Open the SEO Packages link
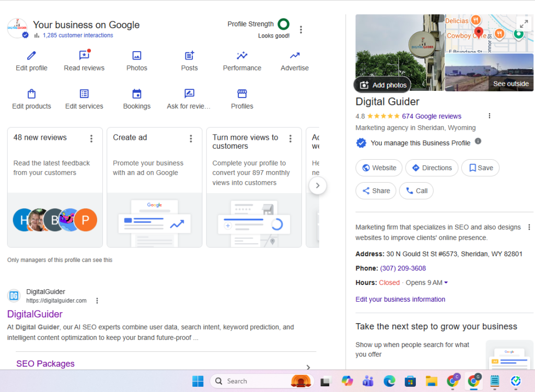Viewport: 535px width, 392px height. [x=45, y=363]
